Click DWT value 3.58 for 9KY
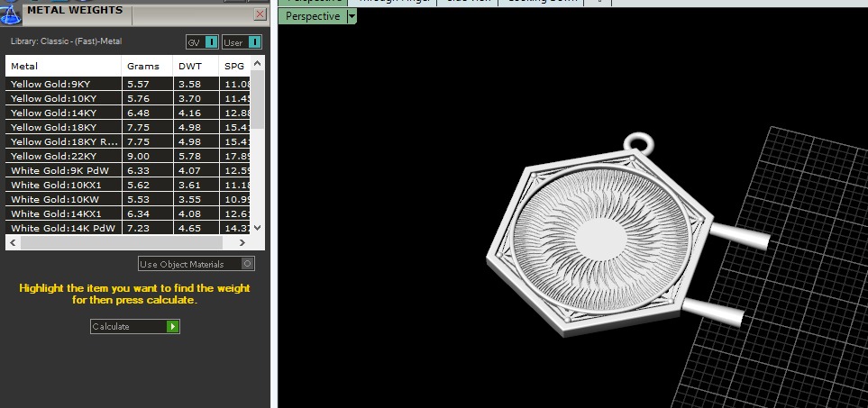The image size is (868, 408). point(189,84)
